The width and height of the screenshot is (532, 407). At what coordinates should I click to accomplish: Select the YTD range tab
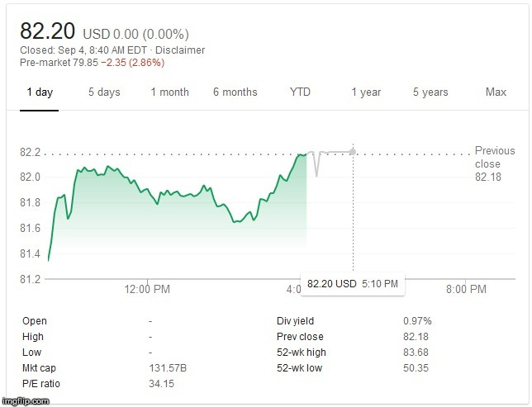pos(300,92)
